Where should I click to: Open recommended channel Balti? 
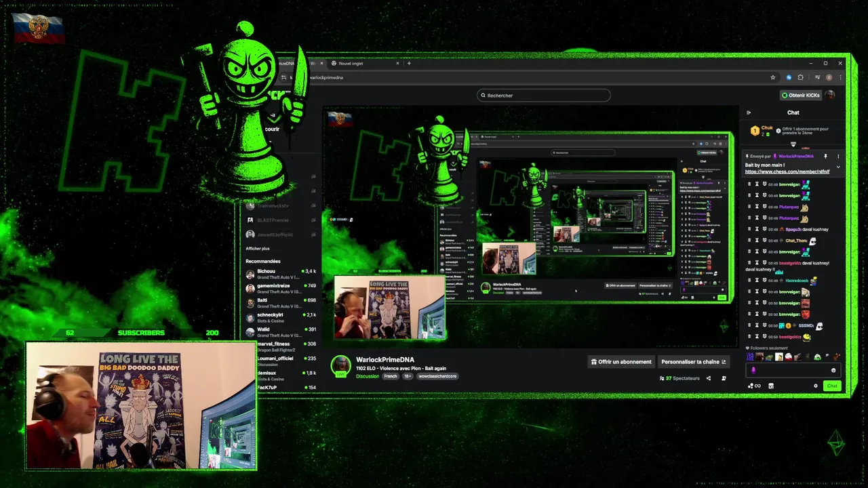(x=281, y=303)
